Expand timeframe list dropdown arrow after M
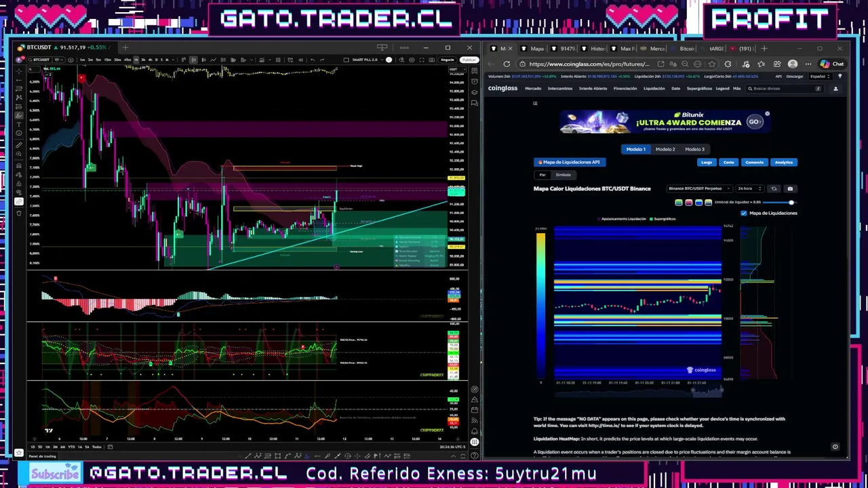Viewport: 868px width, 488px height. tap(173, 60)
